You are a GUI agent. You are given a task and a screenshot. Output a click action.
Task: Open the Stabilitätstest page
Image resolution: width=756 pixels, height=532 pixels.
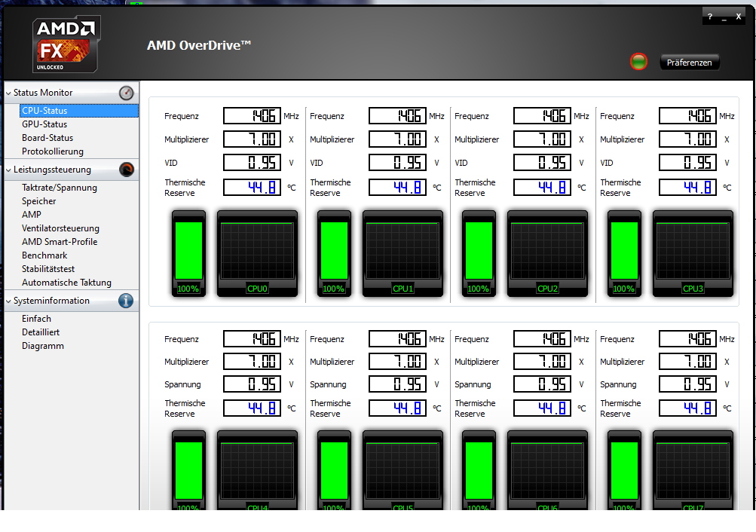click(x=47, y=268)
